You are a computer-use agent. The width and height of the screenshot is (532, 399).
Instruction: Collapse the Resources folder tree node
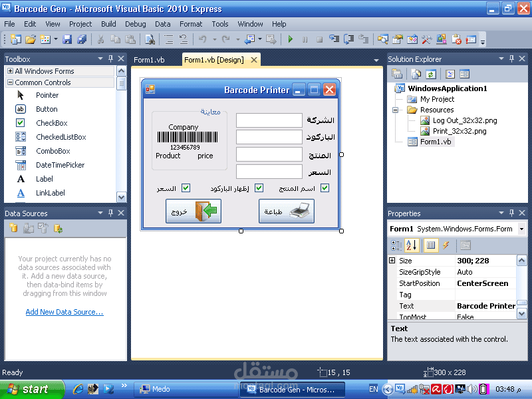(395, 110)
